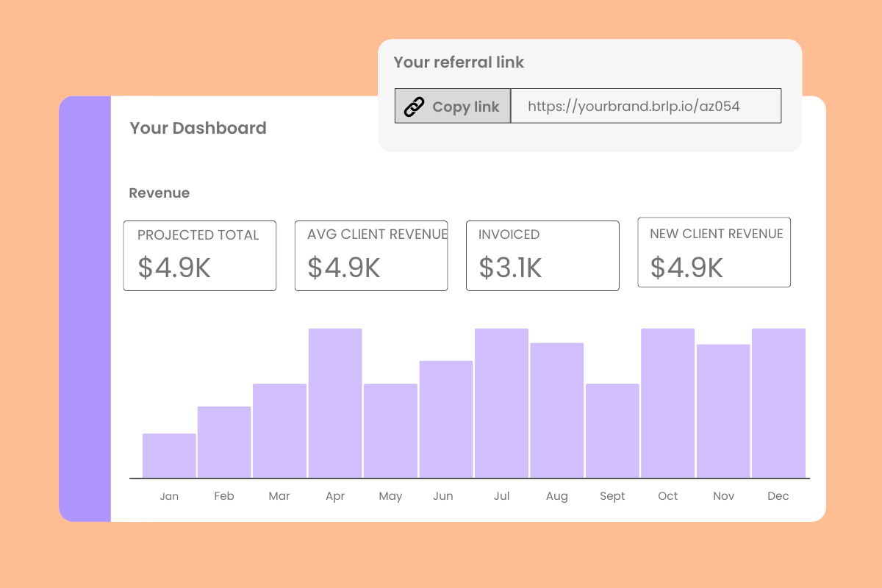
Task: Click the November revenue bar
Action: tap(723, 411)
